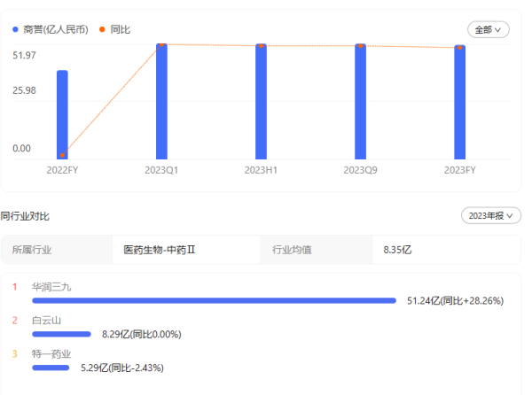Click the 行业均值 label cell
Screen dimensions: 532x395
[317, 250]
